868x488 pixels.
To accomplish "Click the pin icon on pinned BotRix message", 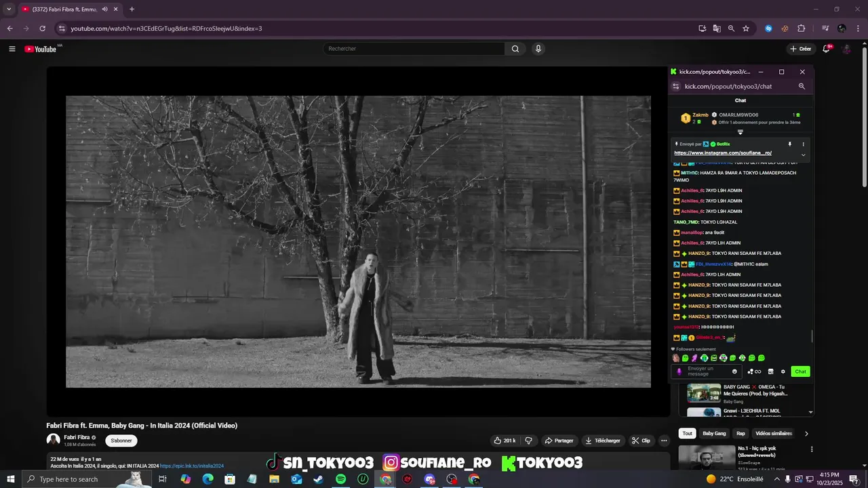I will 789,144.
